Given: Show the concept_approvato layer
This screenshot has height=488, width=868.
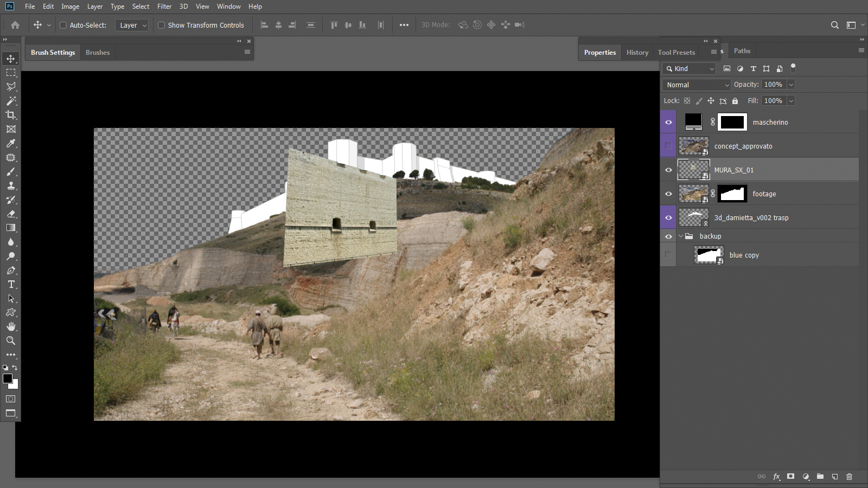Looking at the screenshot, I should pyautogui.click(x=668, y=146).
